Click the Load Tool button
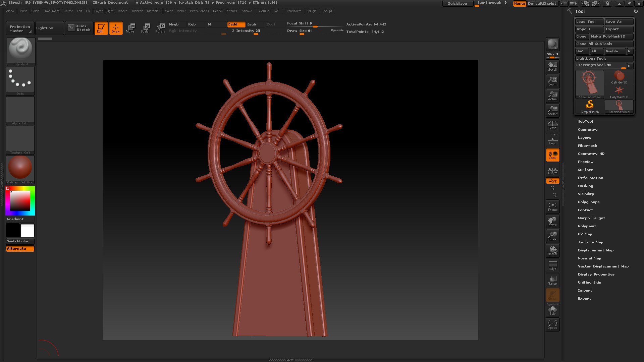 (589, 21)
